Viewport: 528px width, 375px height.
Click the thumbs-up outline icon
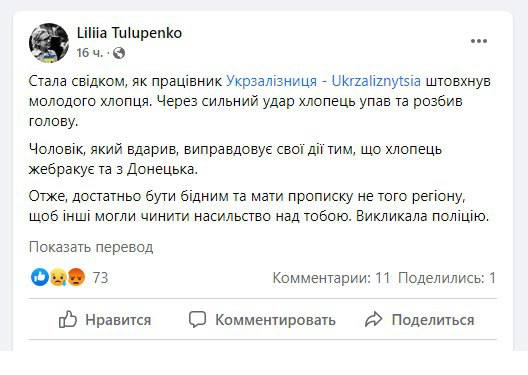point(68,319)
